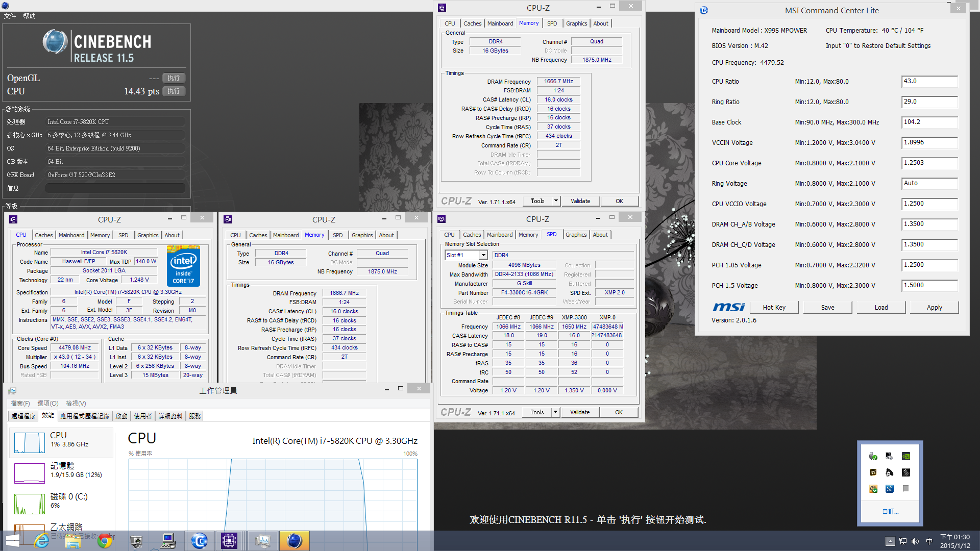Click the network status icon in taskbar
980x551 pixels.
[x=903, y=541]
